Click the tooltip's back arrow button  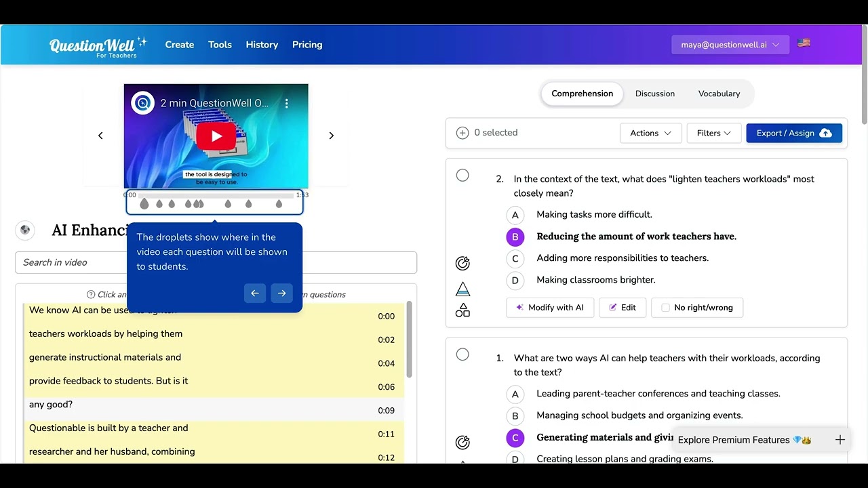pos(255,293)
